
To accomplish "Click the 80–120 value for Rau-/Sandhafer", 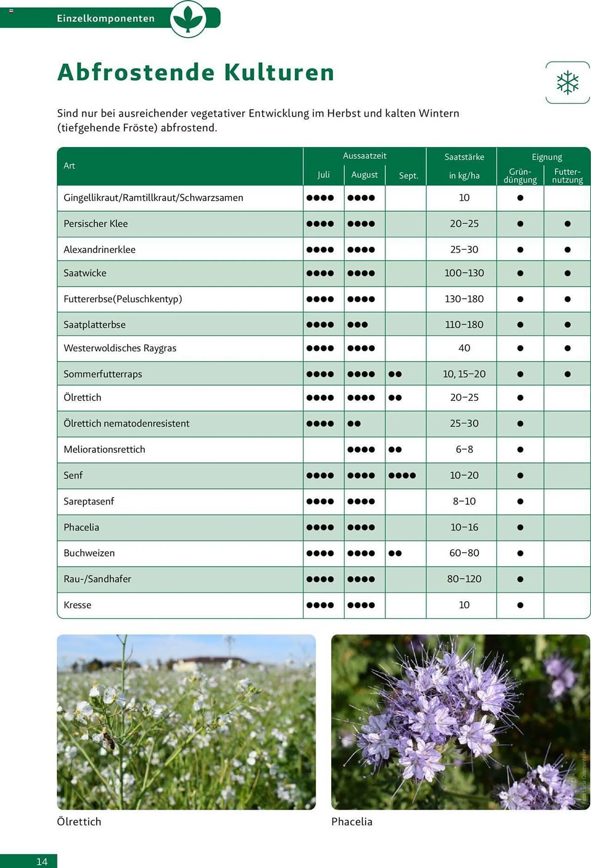I will pyautogui.click(x=464, y=579).
